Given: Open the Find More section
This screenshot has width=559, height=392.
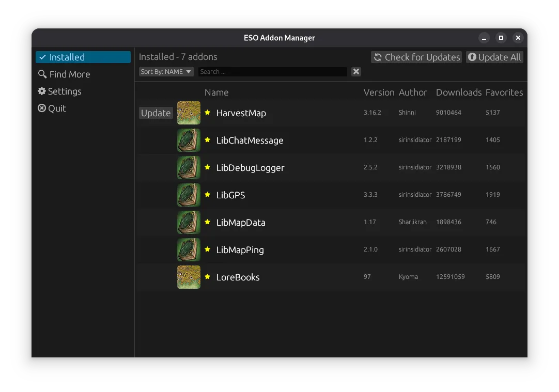Looking at the screenshot, I should tap(64, 74).
